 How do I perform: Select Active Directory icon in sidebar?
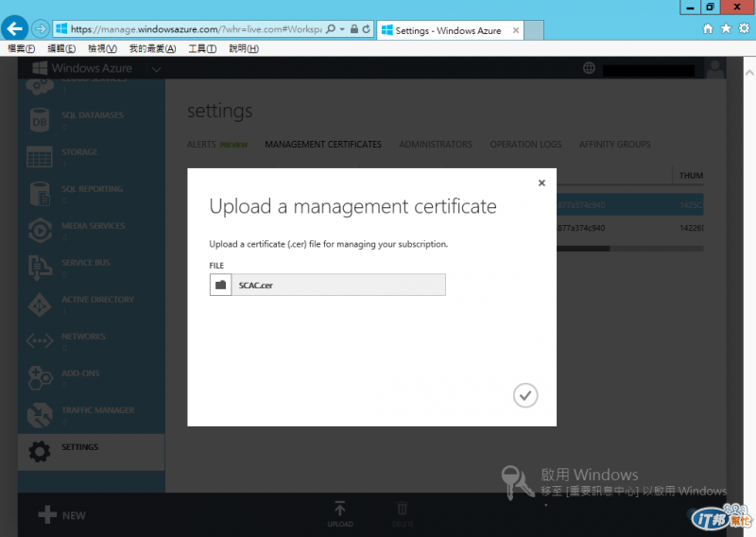[x=40, y=304]
